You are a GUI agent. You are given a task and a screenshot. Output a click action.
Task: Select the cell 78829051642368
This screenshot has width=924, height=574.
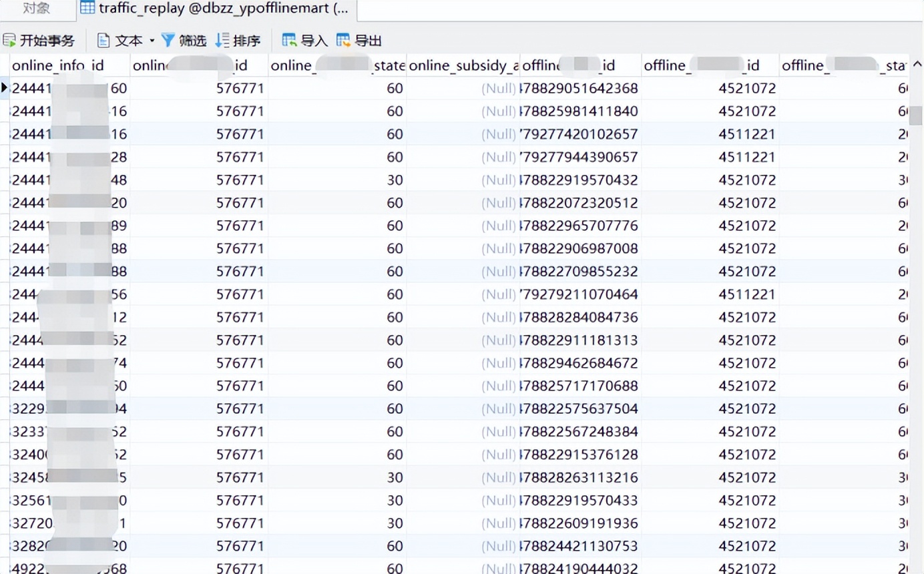581,88
